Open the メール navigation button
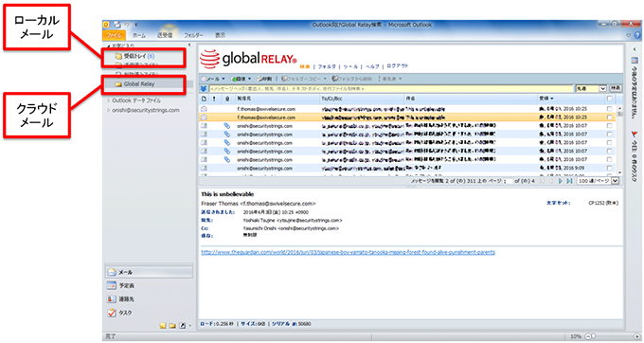This screenshot has height=343, width=644. tap(149, 272)
